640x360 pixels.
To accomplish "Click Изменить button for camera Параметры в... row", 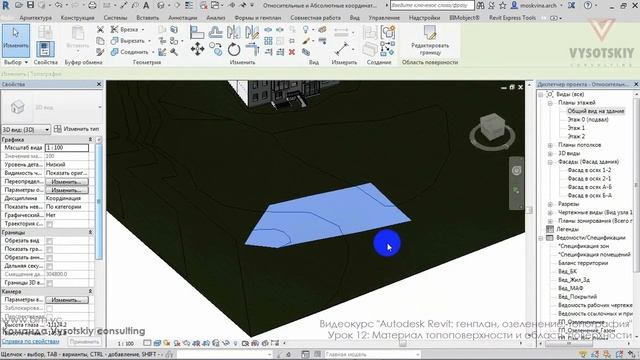I will pyautogui.click(x=67, y=300).
